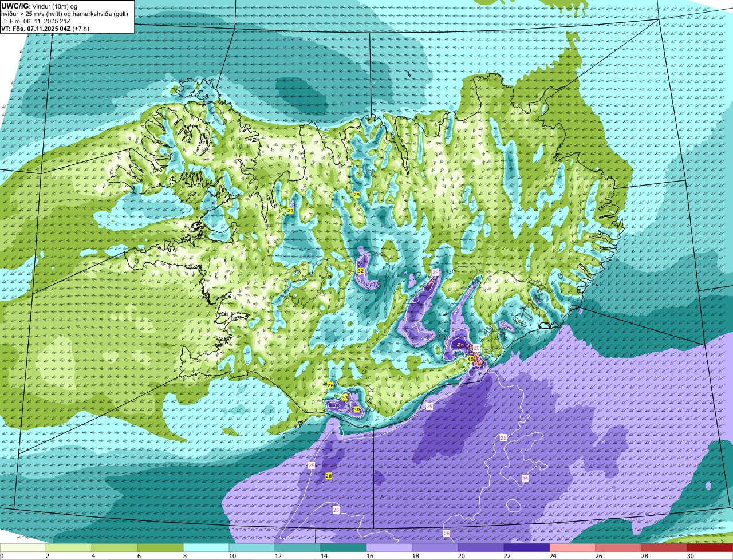Select the yellow gust label 28 over the sea
733x560 pixels.
(x=329, y=476)
